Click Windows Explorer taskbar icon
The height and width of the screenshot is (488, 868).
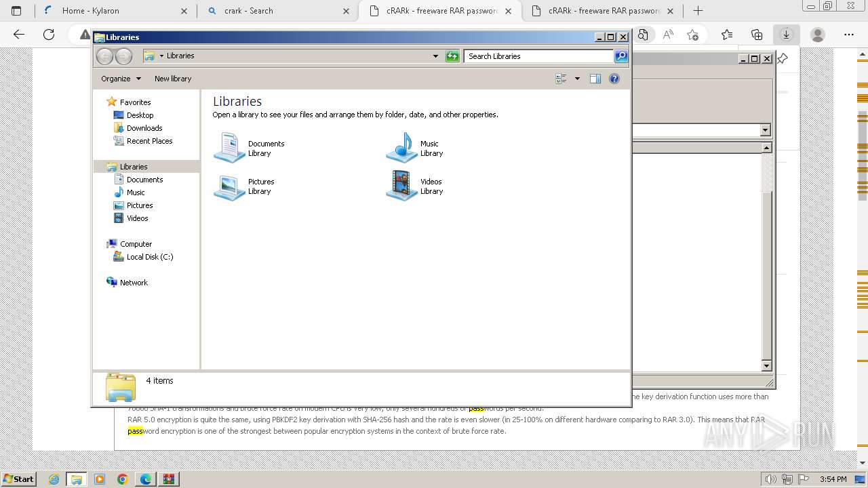(x=77, y=479)
